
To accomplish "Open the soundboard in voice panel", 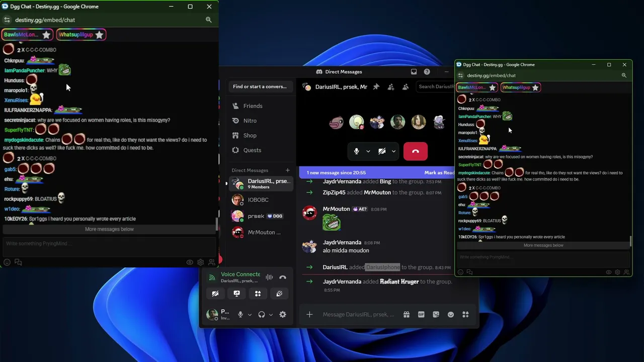I will [x=279, y=294].
